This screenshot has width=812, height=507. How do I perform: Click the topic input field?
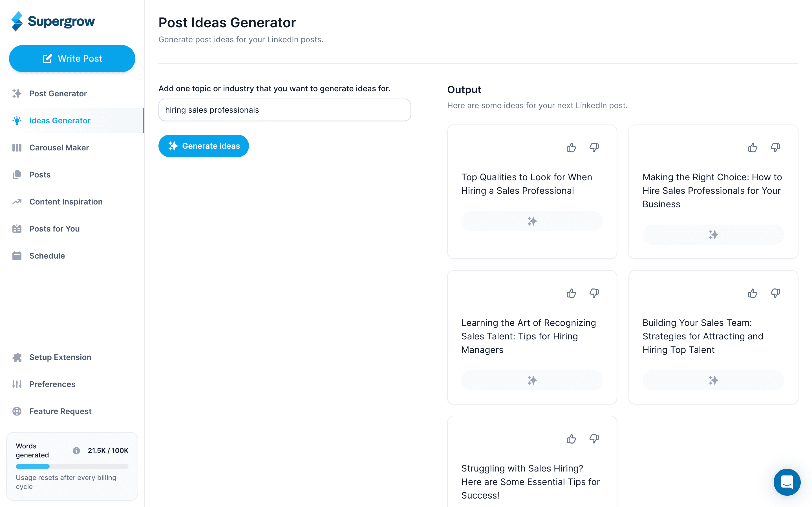pos(284,110)
